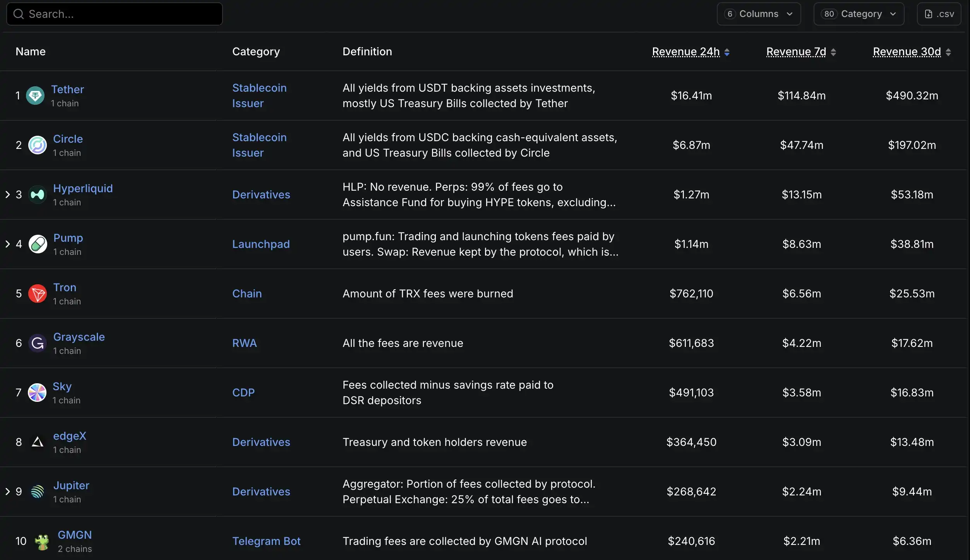This screenshot has width=970, height=560.
Task: Open the Telegram Bot category link
Action: (266, 541)
